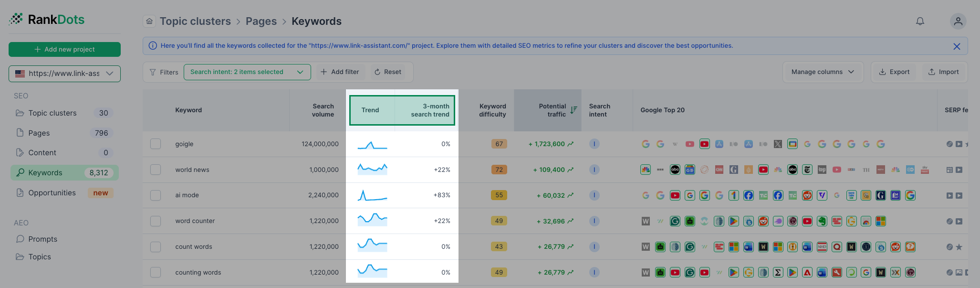Click the Potential traffic sort icon
This screenshot has width=980, height=288.
pos(573,110)
